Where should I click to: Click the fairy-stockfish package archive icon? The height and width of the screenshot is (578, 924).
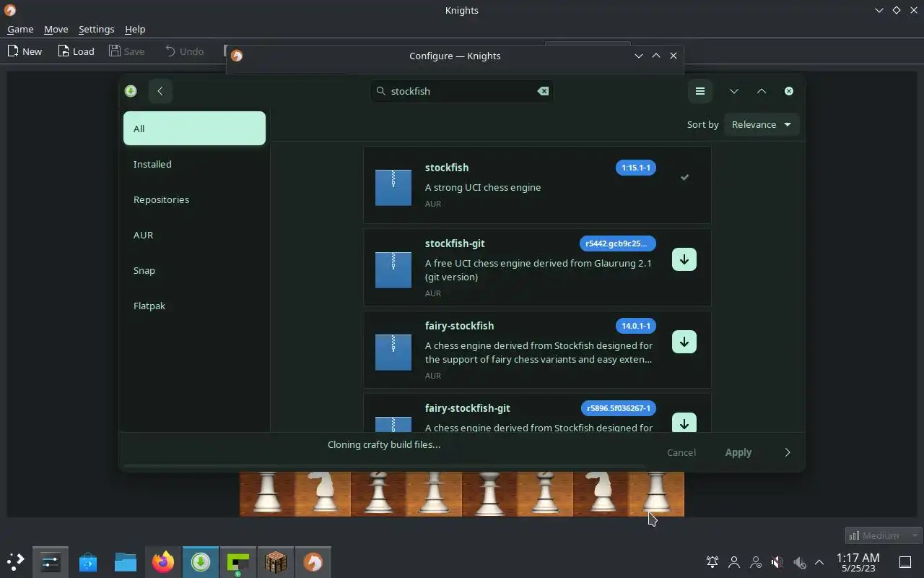tap(393, 353)
